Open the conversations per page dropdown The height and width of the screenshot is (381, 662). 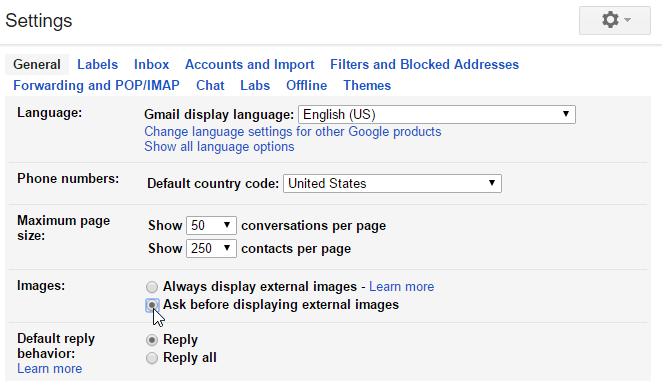pos(211,225)
